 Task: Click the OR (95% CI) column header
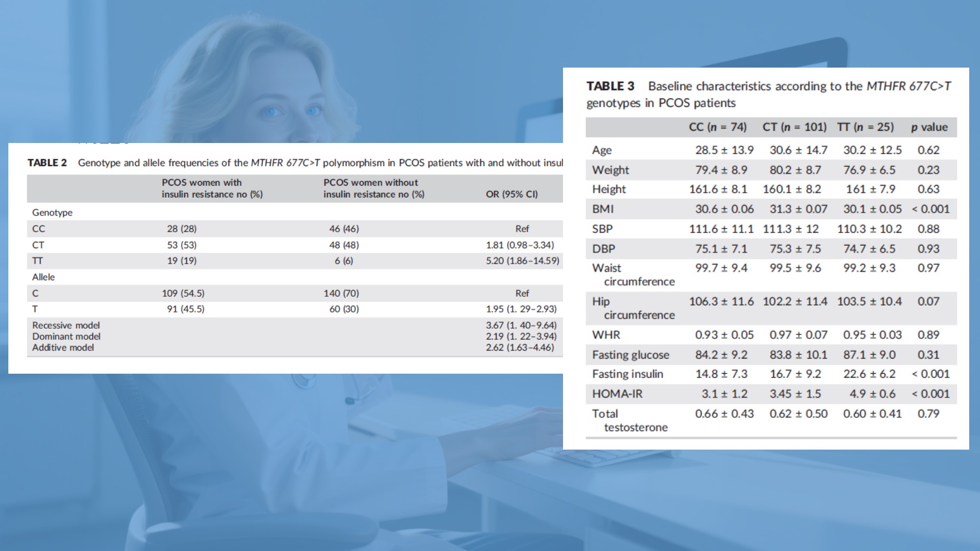coord(512,194)
